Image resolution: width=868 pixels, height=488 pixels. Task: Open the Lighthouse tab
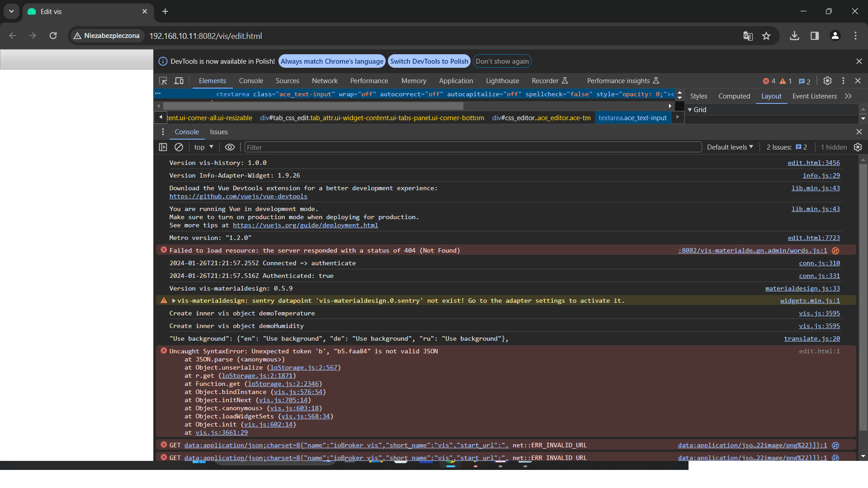pos(502,81)
